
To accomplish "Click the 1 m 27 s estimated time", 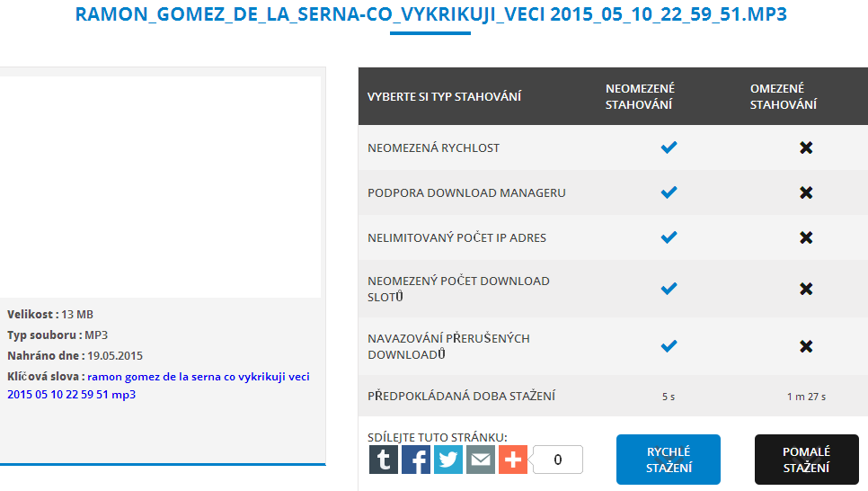I will [x=806, y=397].
